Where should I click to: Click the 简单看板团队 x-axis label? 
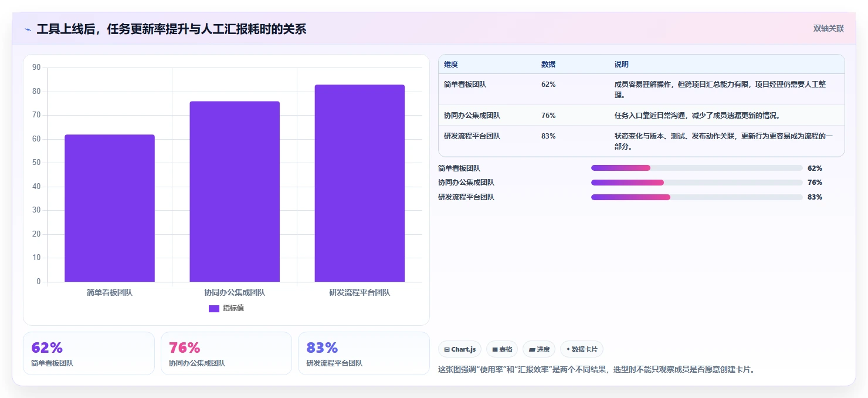click(x=110, y=292)
